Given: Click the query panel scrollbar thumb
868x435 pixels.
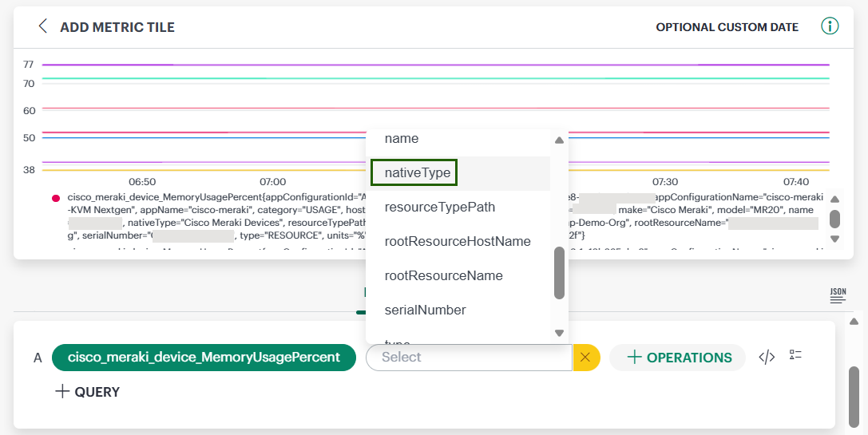Looking at the screenshot, I should 854,396.
